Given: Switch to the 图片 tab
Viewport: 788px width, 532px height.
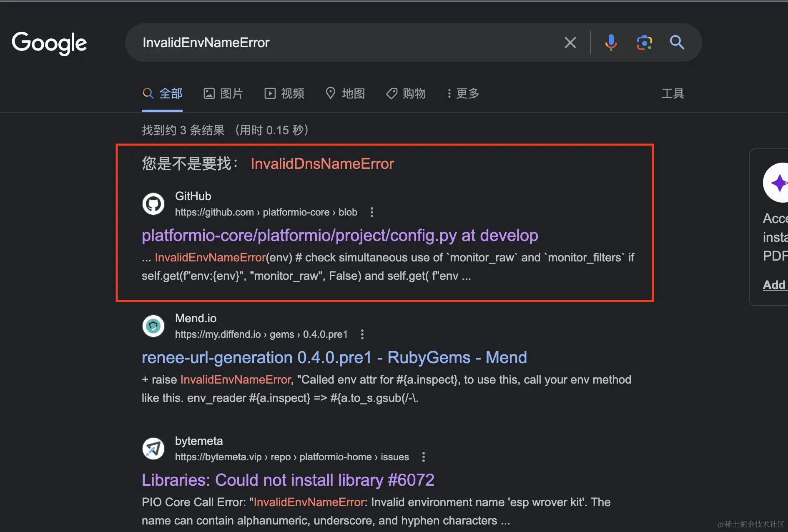Looking at the screenshot, I should click(223, 93).
